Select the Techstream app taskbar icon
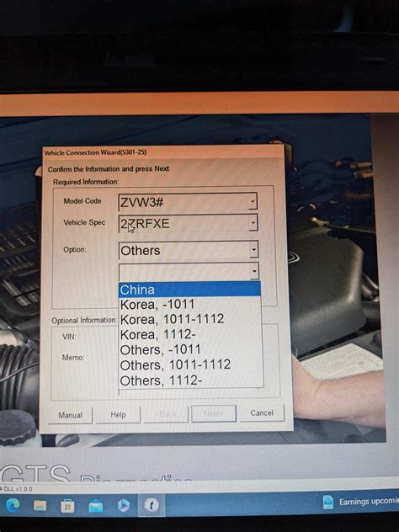This screenshot has width=399, height=532. pos(152,505)
